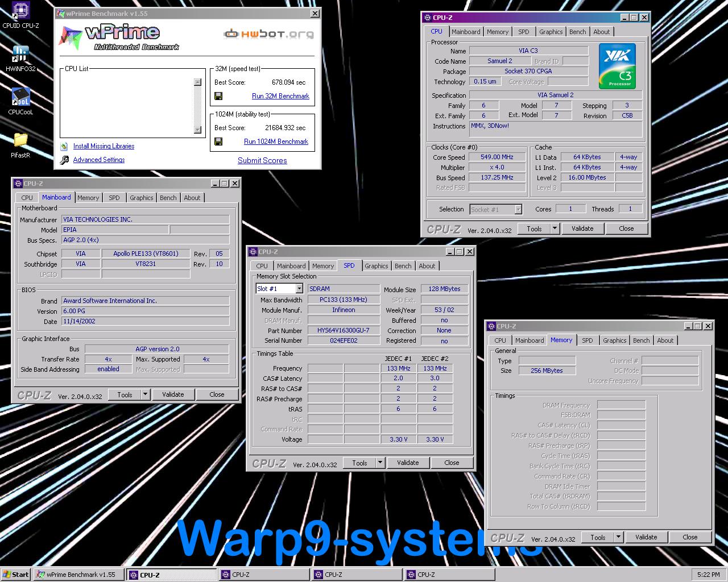Click Serial Number 024EFE02 field
This screenshot has height=582, width=728.
coord(344,340)
